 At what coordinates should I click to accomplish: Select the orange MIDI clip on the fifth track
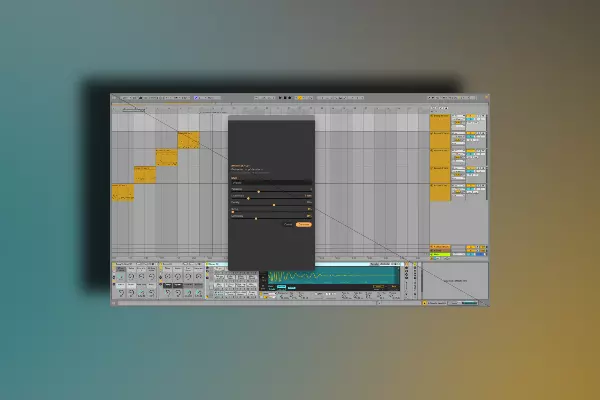(123, 193)
